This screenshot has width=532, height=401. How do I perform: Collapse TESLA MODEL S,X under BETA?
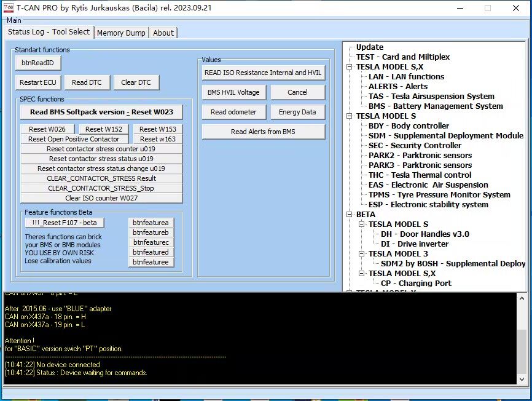coord(362,274)
